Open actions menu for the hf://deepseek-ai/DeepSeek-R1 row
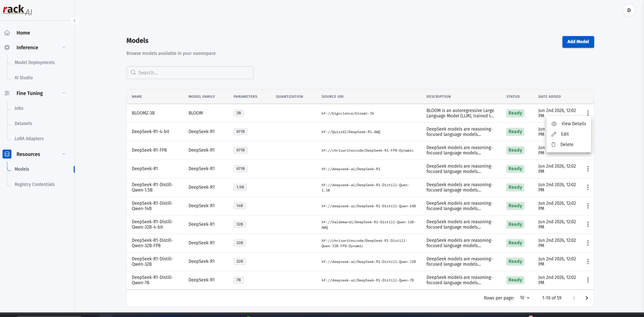Image resolution: width=644 pixels, height=317 pixels. click(588, 169)
